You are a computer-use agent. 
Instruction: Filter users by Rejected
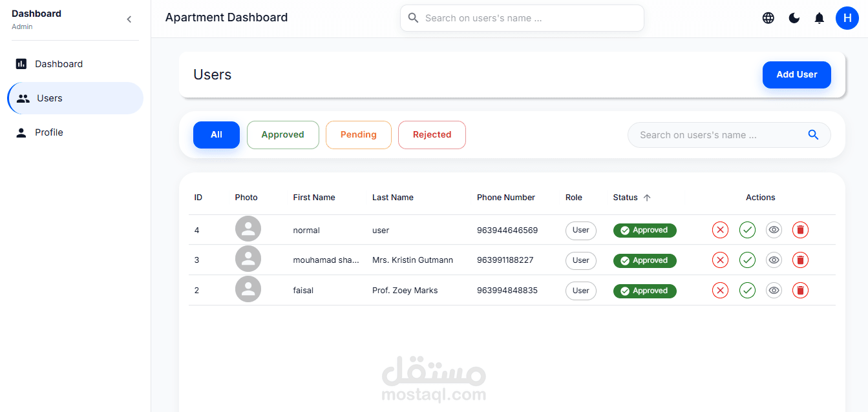coord(432,135)
